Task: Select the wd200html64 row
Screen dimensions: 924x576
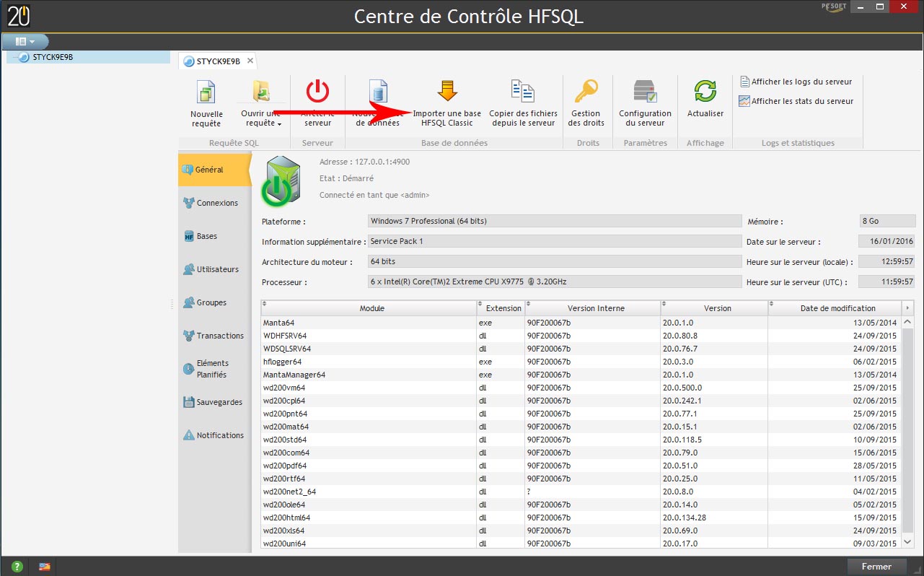Action: click(x=581, y=518)
